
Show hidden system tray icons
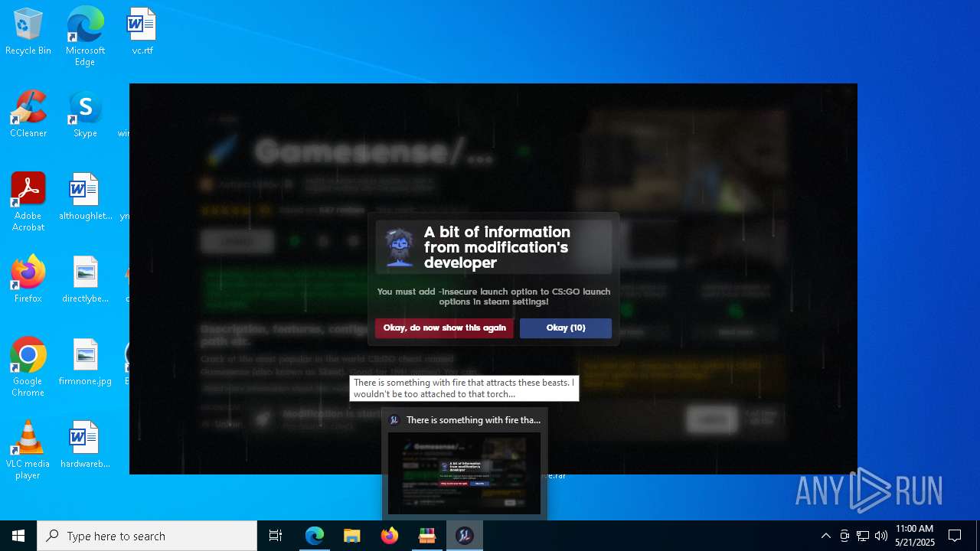coord(825,536)
